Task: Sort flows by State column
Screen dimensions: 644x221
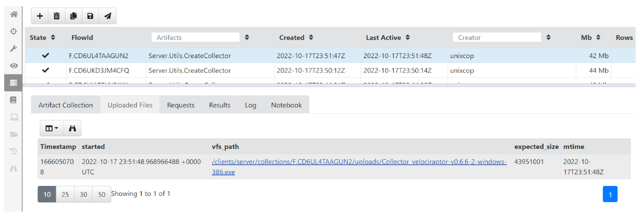Action: coord(52,38)
